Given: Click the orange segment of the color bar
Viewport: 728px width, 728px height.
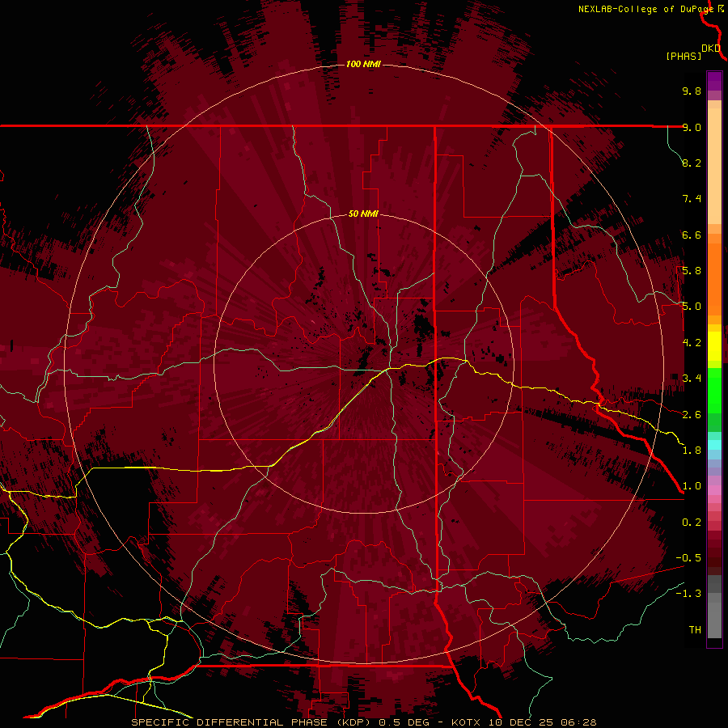Looking at the screenshot, I should [x=714, y=280].
